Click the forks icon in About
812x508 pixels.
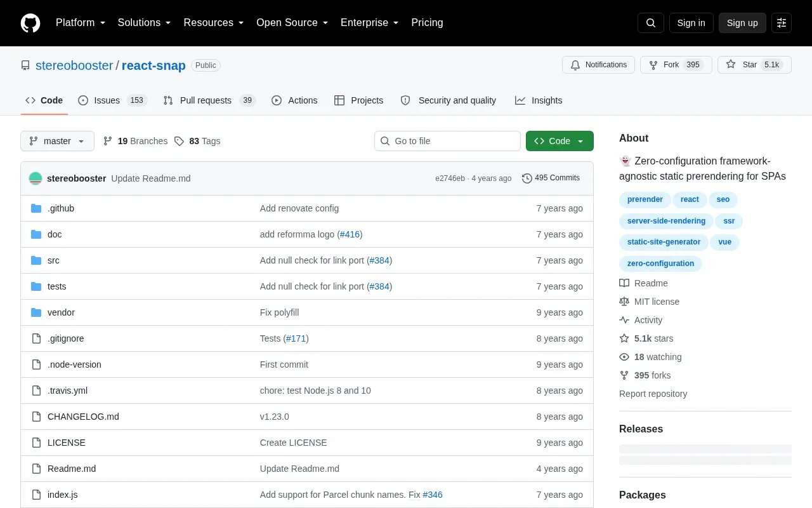click(624, 375)
